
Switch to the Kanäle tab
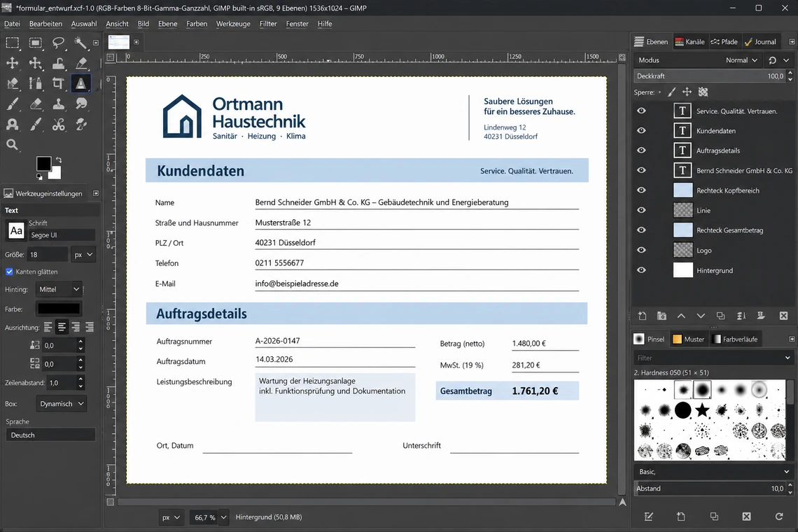click(x=689, y=42)
